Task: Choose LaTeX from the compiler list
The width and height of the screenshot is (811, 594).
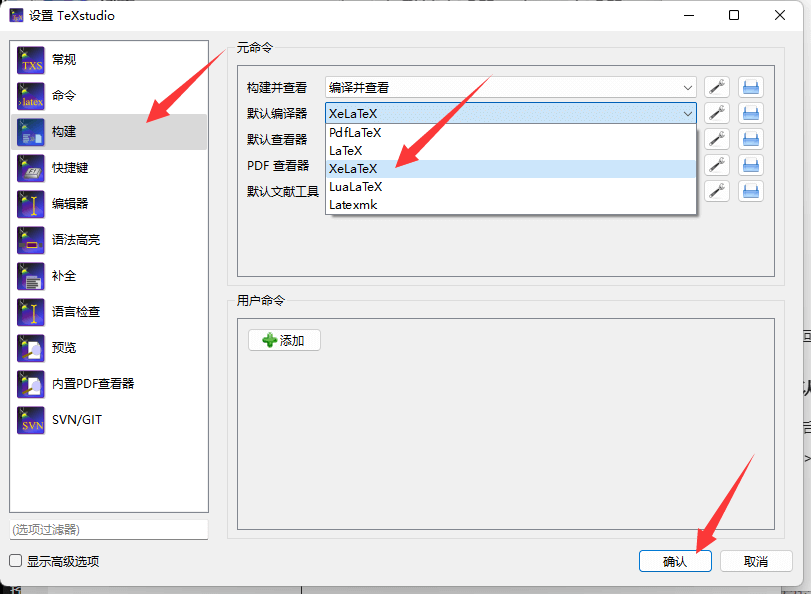Action: click(510, 151)
